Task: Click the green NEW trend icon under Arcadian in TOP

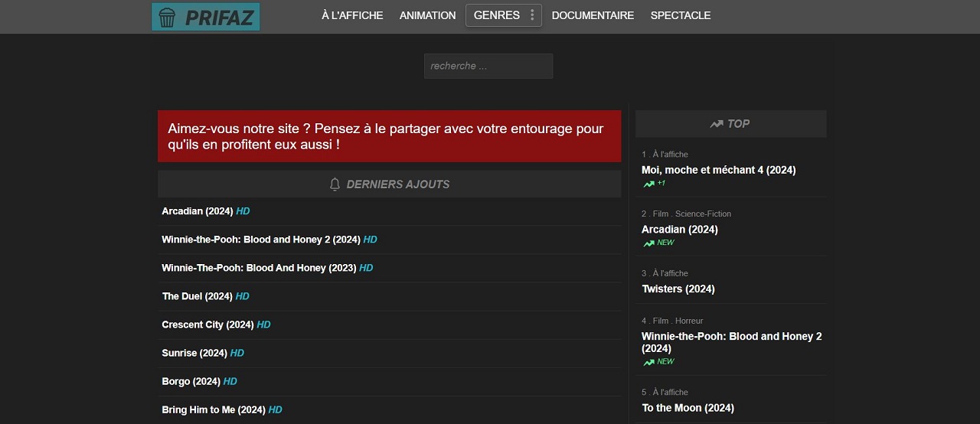Action: click(649, 243)
